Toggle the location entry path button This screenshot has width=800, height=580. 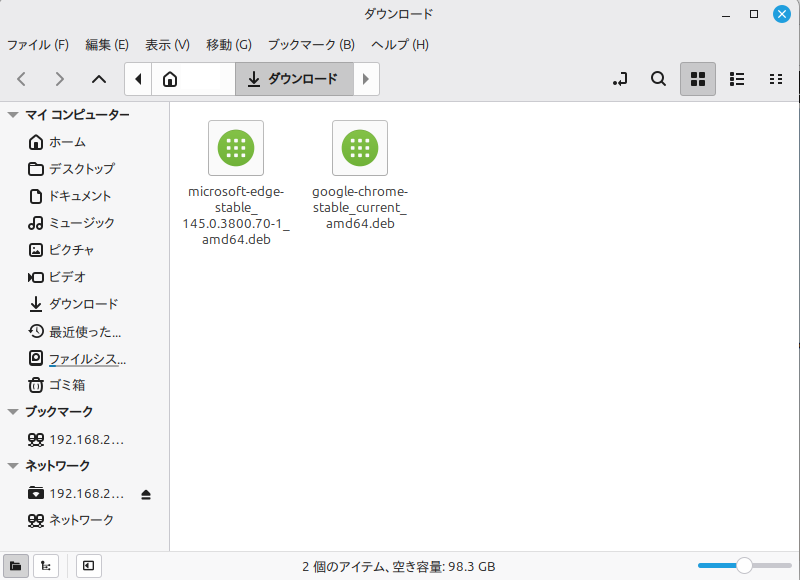pyautogui.click(x=620, y=79)
